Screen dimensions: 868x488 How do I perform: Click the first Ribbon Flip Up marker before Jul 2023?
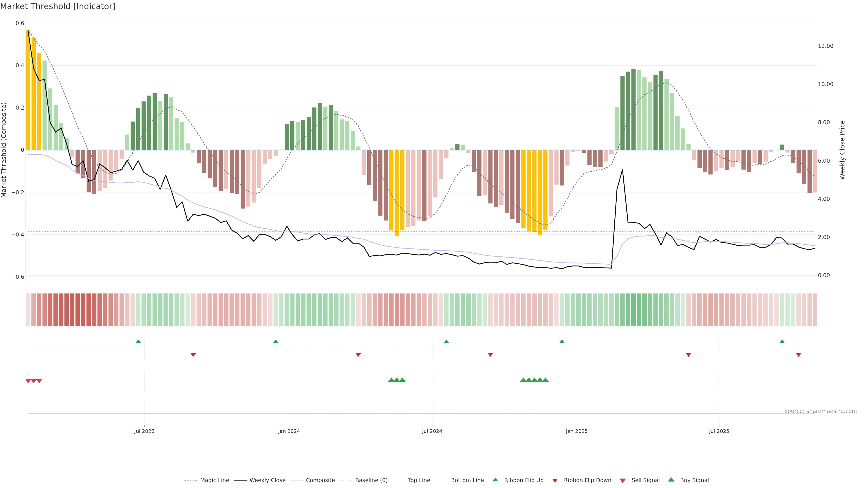138,342
